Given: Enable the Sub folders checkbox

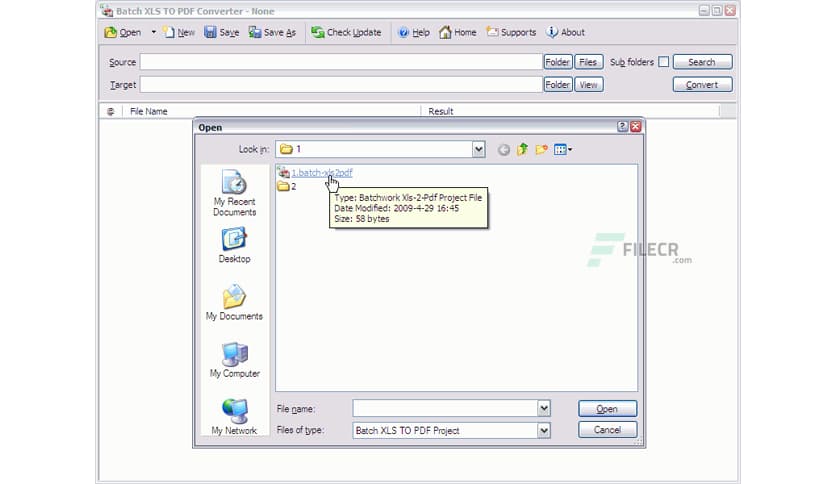Looking at the screenshot, I should pos(663,62).
